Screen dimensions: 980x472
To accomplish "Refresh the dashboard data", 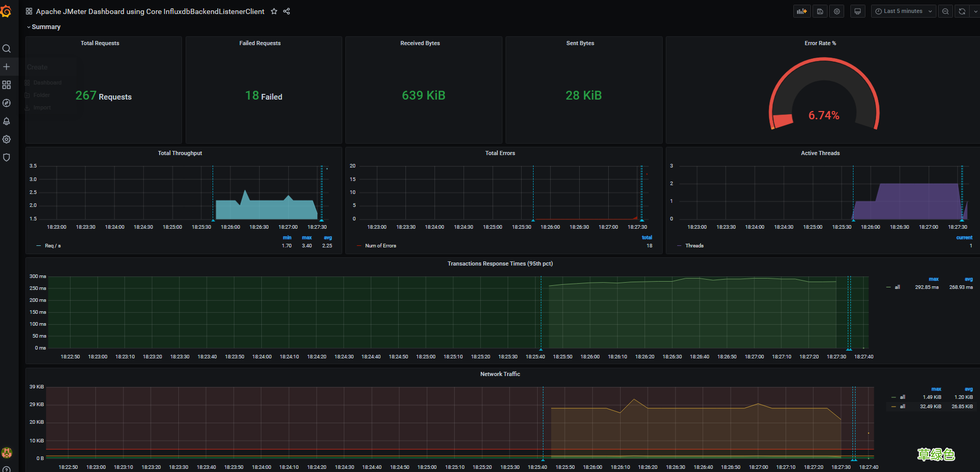I will pyautogui.click(x=962, y=11).
